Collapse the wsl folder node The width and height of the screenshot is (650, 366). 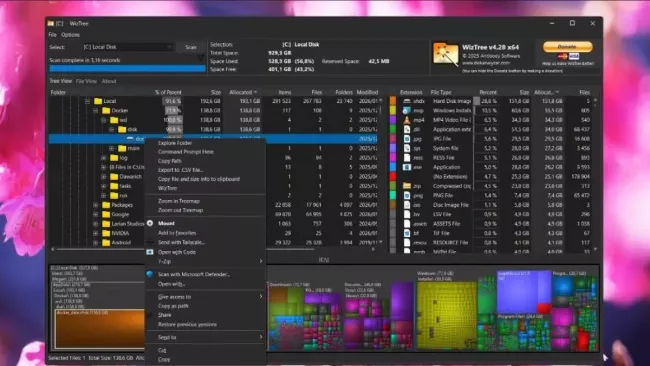[x=104, y=120]
